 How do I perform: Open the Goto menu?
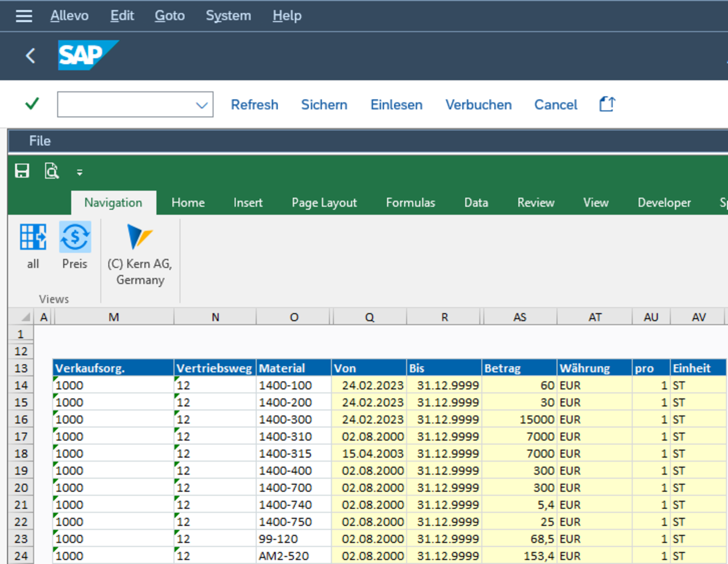tap(169, 16)
